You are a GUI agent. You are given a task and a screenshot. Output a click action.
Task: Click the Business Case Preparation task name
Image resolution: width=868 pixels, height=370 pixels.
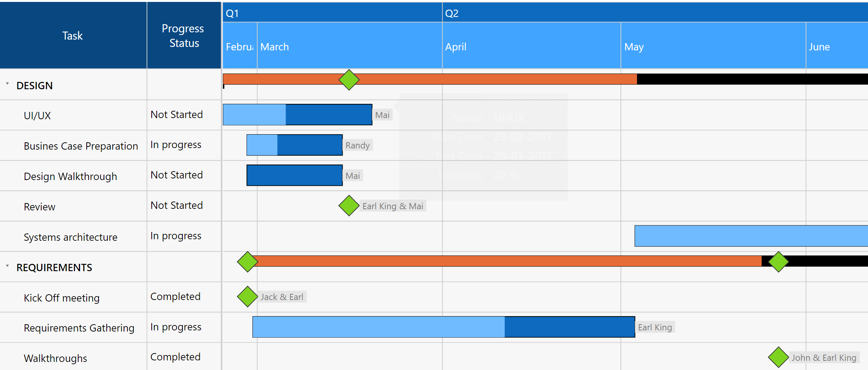coord(81,146)
